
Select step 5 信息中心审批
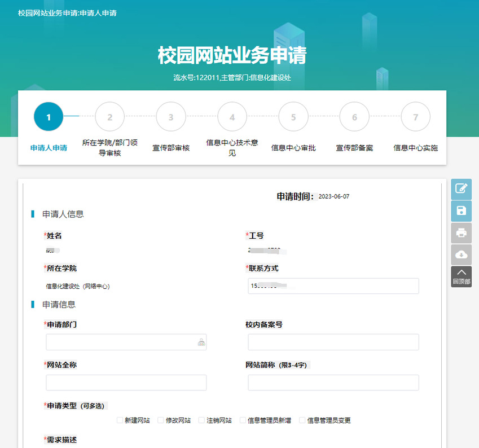tap(293, 117)
